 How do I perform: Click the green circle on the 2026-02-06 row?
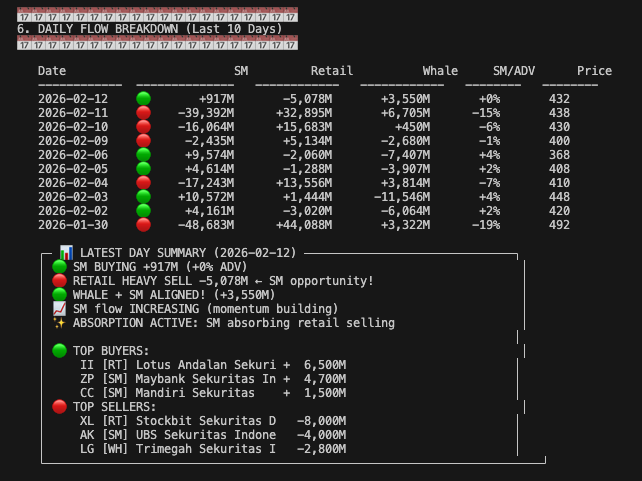point(143,155)
